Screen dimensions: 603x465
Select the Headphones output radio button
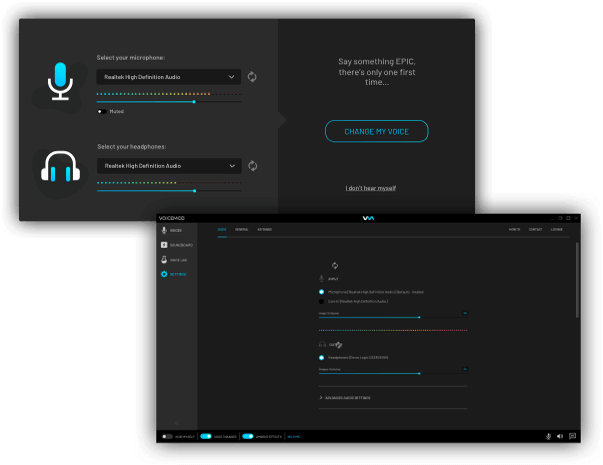tap(321, 358)
